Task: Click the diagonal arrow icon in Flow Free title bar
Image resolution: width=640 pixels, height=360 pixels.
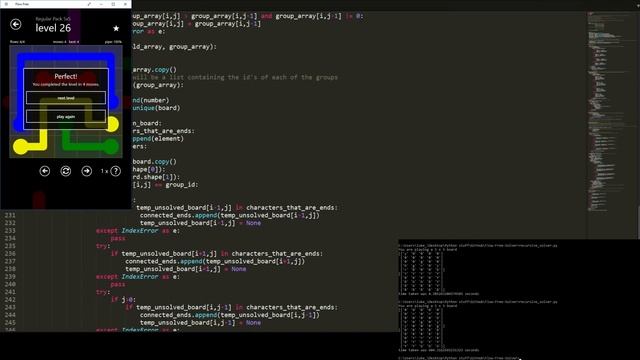Action: (x=89, y=4)
